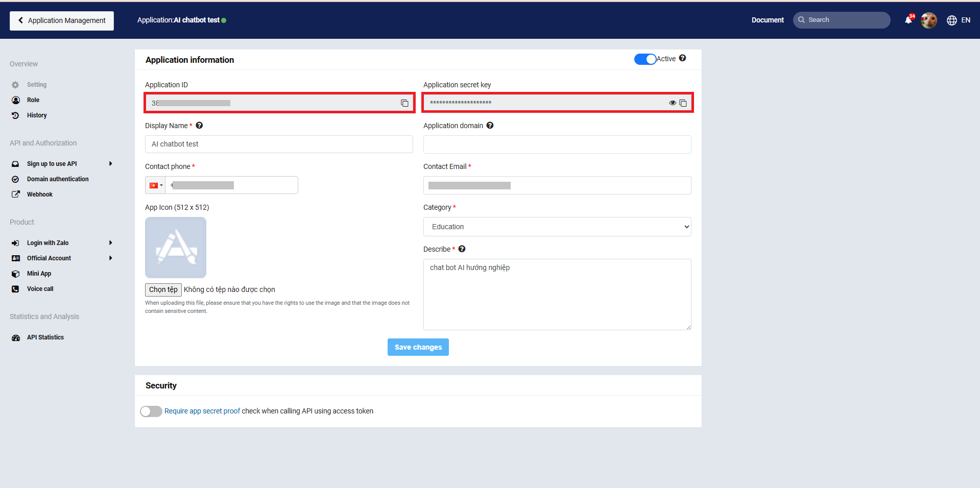The height and width of the screenshot is (488, 980).
Task: Click the Application domain input field
Action: tap(557, 144)
